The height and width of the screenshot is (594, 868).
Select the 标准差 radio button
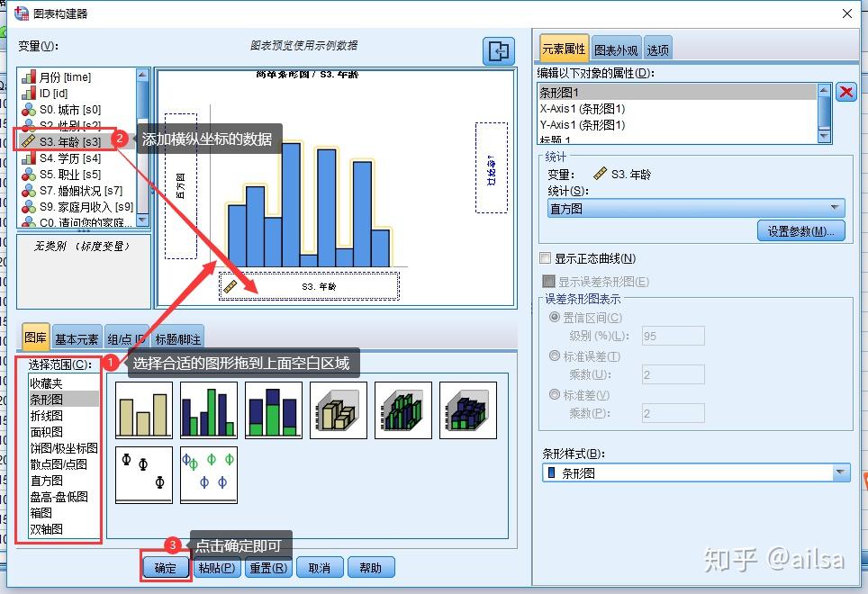click(555, 395)
